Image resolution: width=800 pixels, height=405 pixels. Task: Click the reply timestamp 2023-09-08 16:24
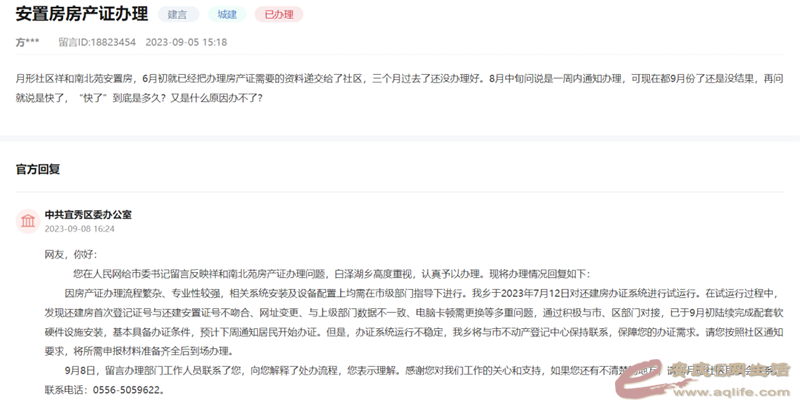pos(80,228)
